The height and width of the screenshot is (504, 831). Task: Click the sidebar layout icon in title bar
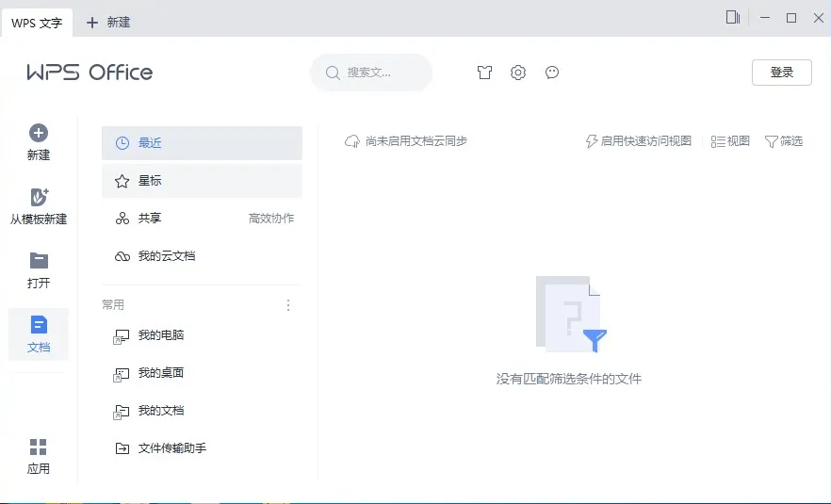tap(733, 18)
